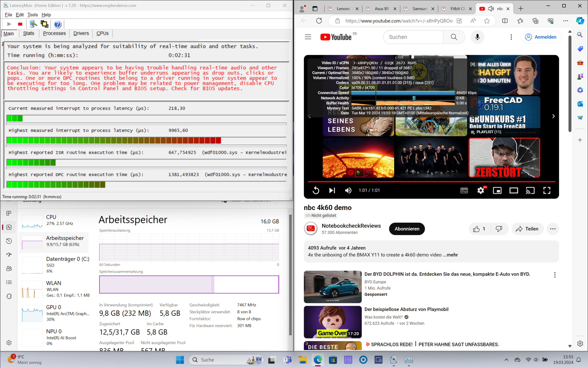Viewport: 588px width, 368px height.
Task: Open File Explorer from taskbar
Action: 302,360
